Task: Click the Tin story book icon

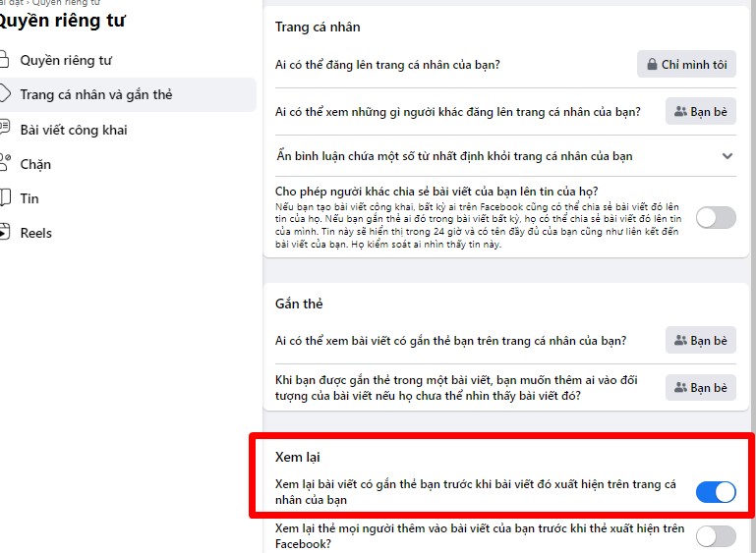Action: 4,198
